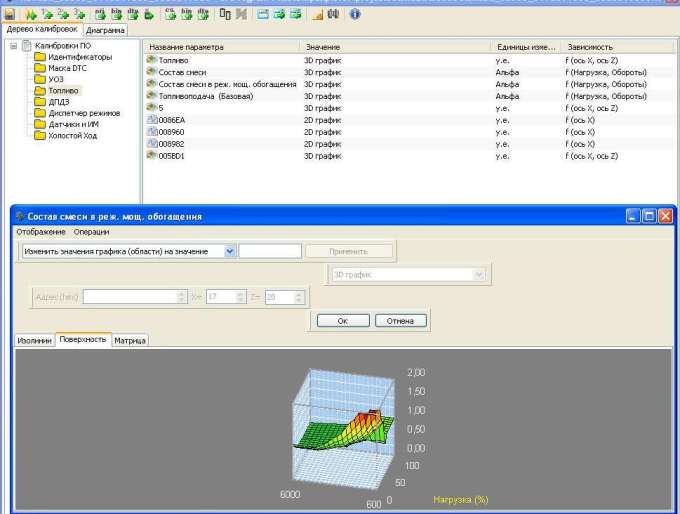This screenshot has width=680, height=514.
Task: Select the 'УОЗ' folder in calibration tree
Action: pyautogui.click(x=55, y=79)
